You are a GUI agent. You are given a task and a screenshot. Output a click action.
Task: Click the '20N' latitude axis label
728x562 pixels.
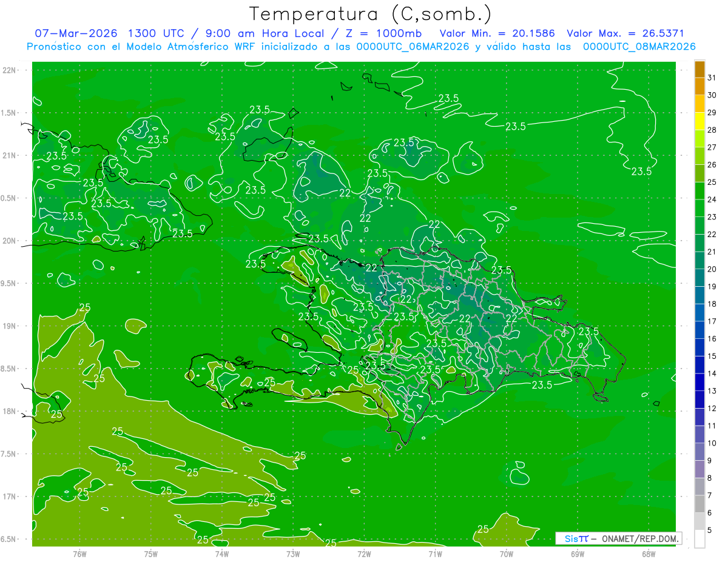point(10,241)
